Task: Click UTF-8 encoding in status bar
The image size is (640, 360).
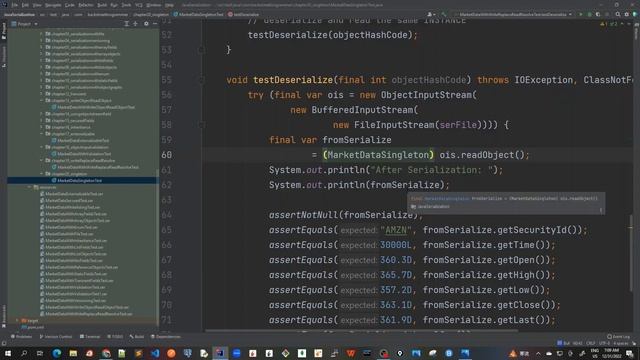Action: 604,343
